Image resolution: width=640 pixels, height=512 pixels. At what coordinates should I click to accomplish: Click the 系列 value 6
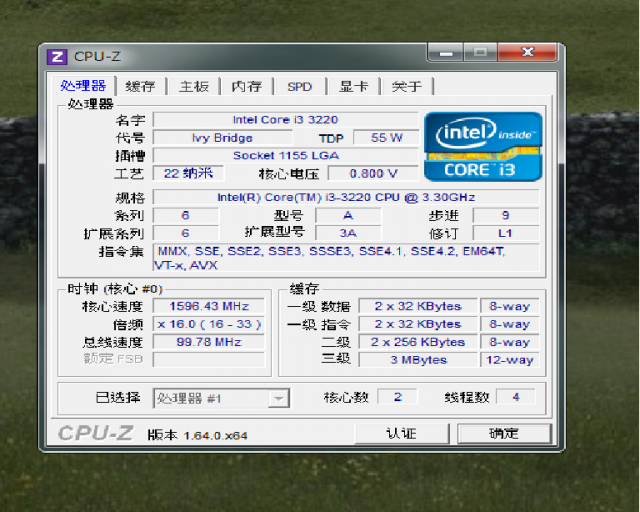(185, 215)
